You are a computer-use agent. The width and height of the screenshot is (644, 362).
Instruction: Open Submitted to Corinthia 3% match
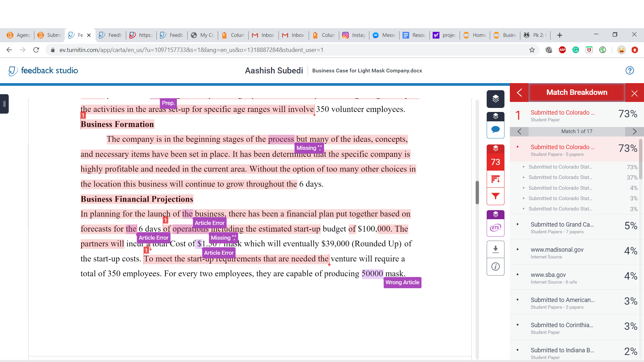point(574,327)
